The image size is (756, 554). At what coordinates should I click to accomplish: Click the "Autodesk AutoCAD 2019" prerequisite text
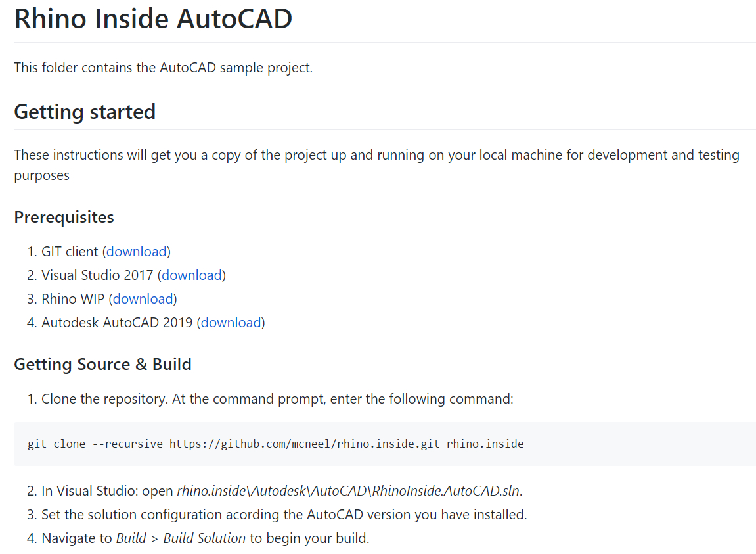(117, 323)
